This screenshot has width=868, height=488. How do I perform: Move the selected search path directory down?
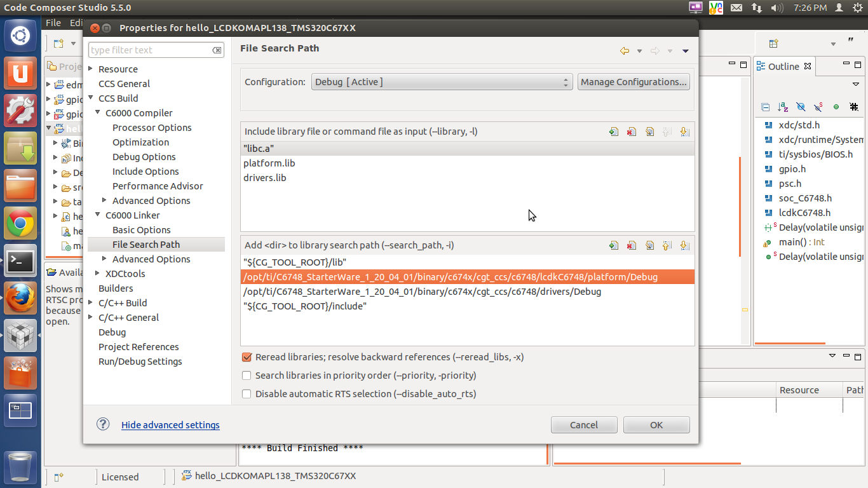[x=684, y=245]
